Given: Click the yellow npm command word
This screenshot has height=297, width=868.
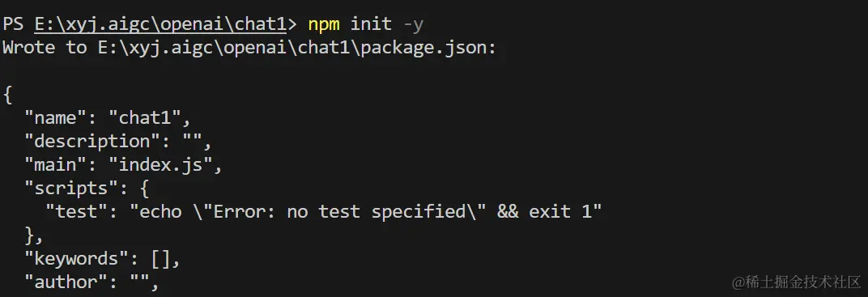Looking at the screenshot, I should tap(324, 25).
